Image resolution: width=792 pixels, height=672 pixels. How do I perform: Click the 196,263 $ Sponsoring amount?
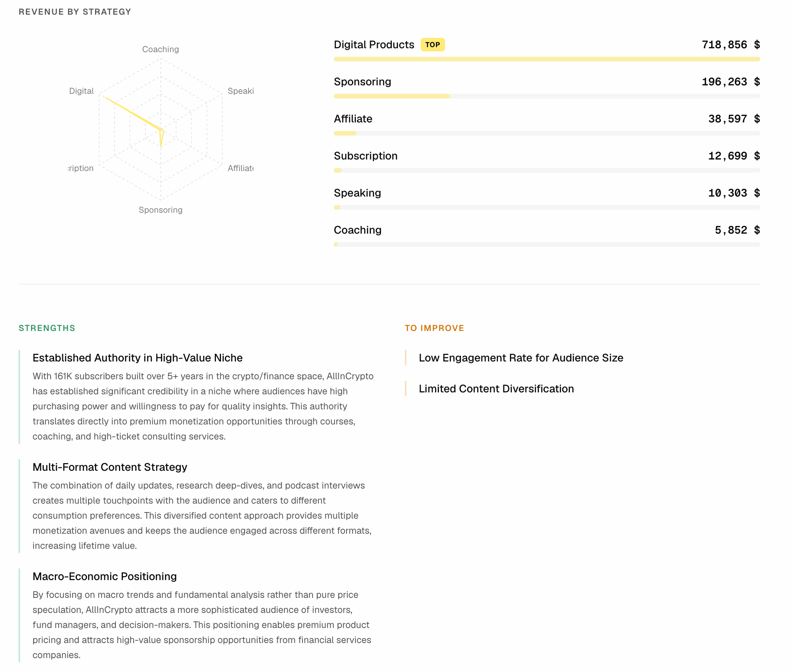tap(730, 82)
